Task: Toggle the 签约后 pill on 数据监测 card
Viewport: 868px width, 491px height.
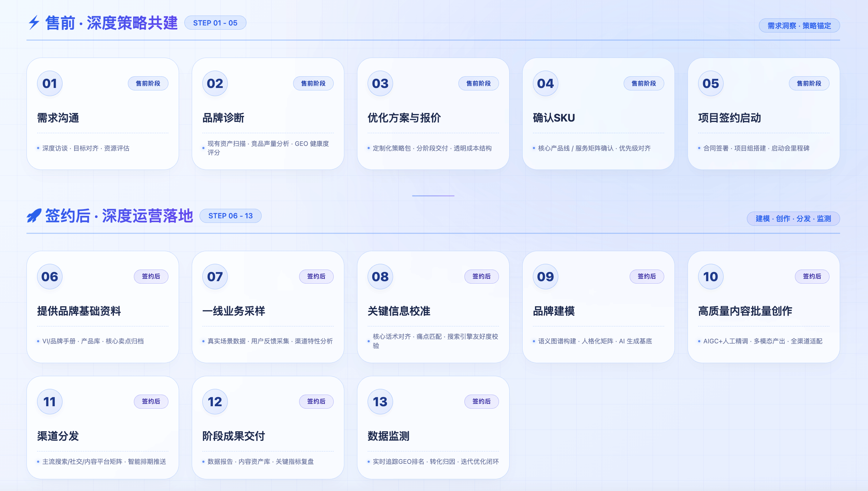Action: tap(481, 401)
